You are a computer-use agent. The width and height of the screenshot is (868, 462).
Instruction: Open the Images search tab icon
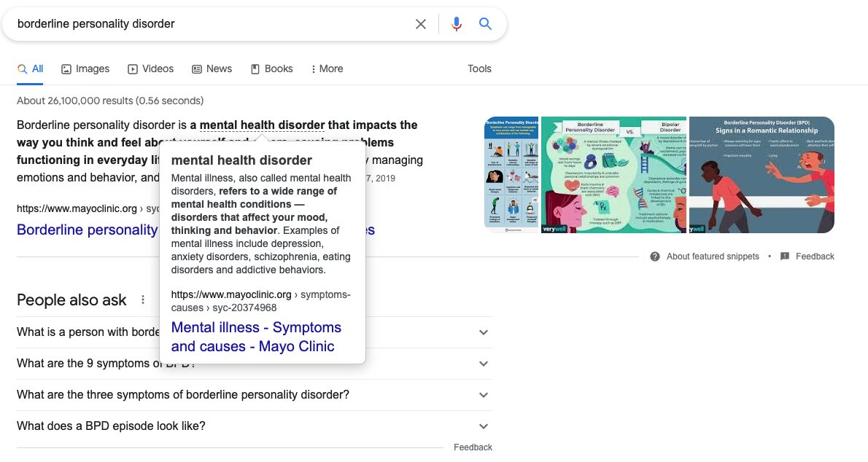[x=66, y=68]
